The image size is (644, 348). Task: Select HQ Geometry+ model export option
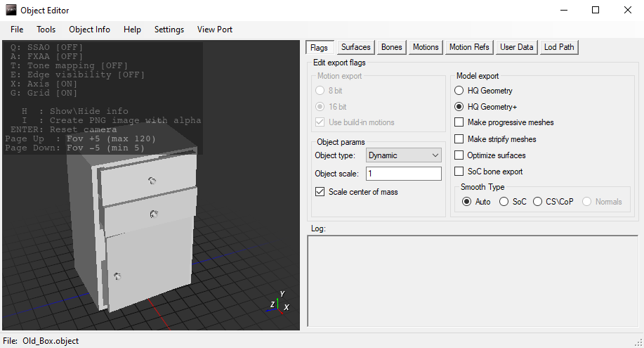click(x=485, y=107)
